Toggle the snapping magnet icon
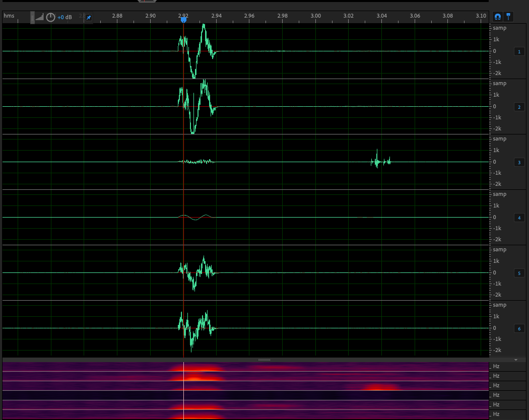 tap(497, 17)
